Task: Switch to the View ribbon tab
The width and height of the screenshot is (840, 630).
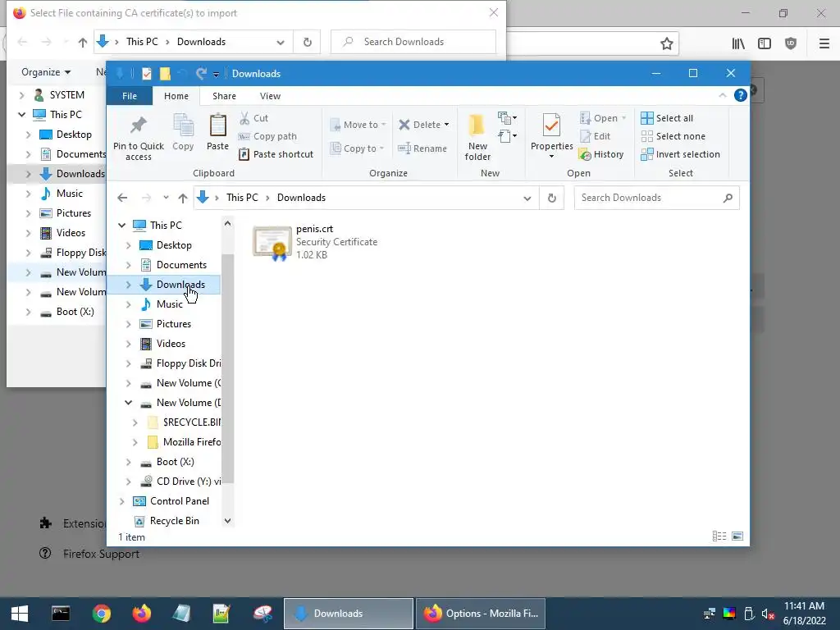Action: (270, 96)
